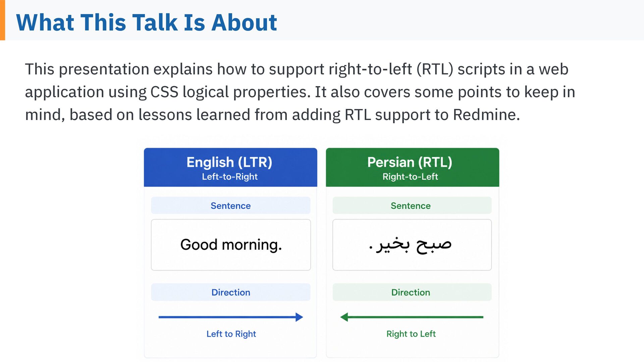Click the Persian (RTL) green header
Screen dimensions: 644x362
point(413,167)
